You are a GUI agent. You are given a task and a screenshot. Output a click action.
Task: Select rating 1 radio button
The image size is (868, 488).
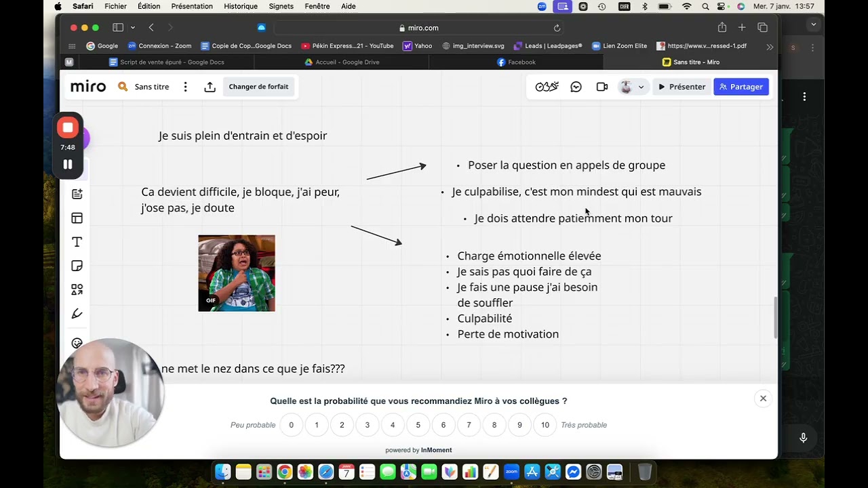317,425
